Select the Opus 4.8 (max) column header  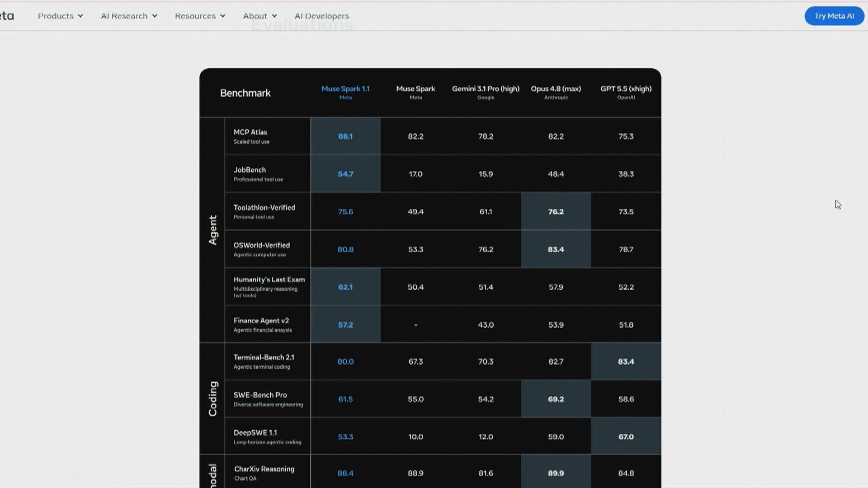pos(556,92)
